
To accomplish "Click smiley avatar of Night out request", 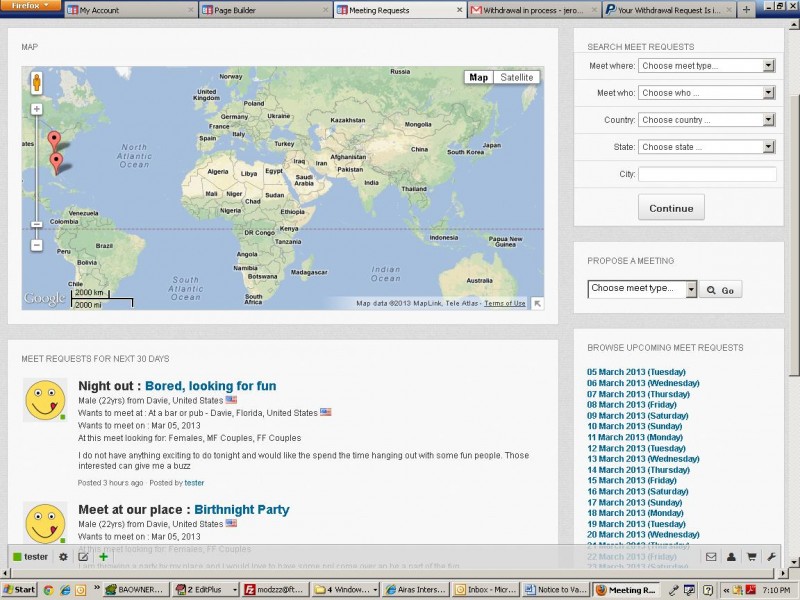I will 45,400.
